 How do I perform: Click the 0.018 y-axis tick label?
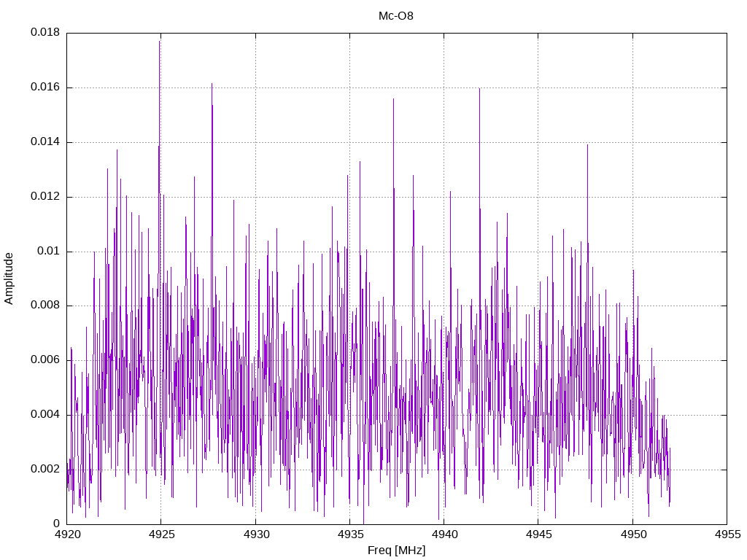click(45, 32)
